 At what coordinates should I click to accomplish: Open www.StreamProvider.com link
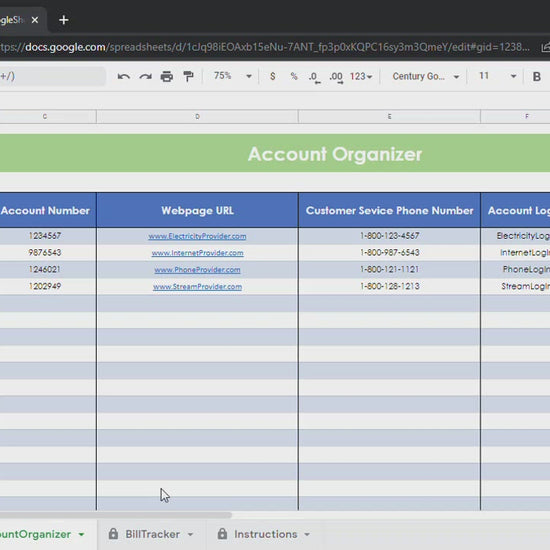197,287
